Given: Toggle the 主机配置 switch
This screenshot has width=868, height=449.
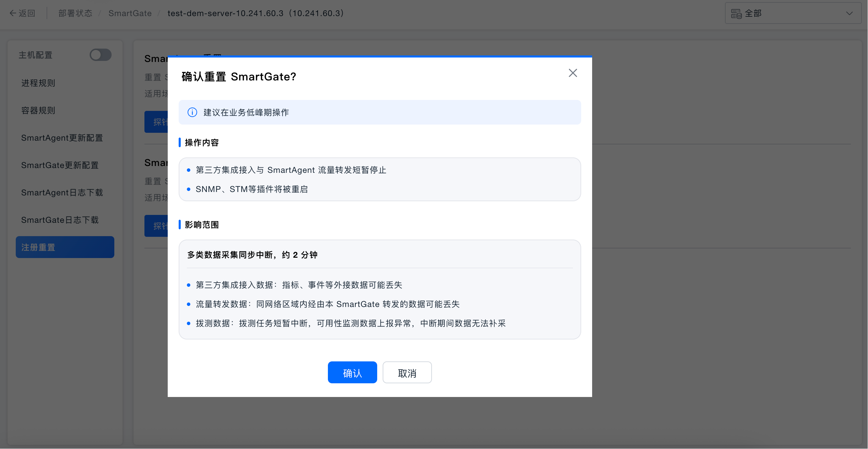Looking at the screenshot, I should [x=100, y=55].
